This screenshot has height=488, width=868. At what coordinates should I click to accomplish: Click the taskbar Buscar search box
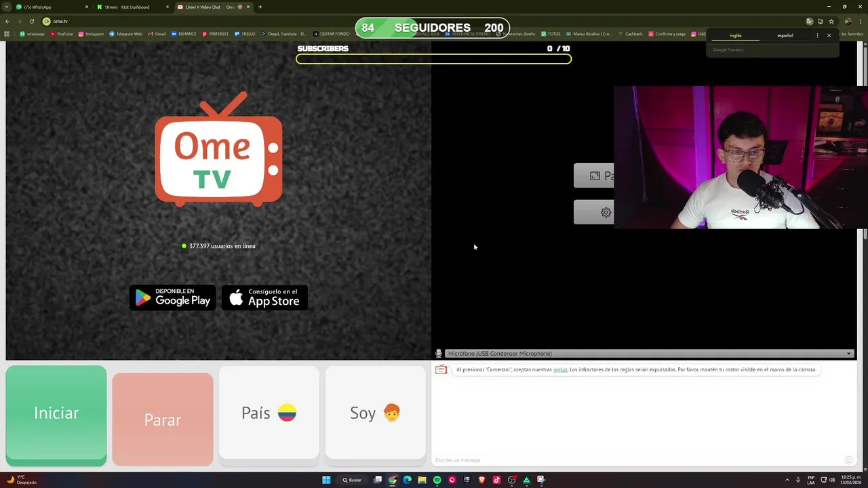[353, 480]
